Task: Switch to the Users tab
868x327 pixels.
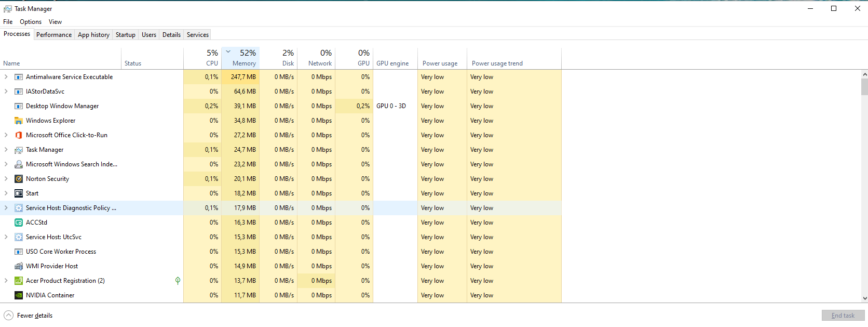Action: click(149, 35)
